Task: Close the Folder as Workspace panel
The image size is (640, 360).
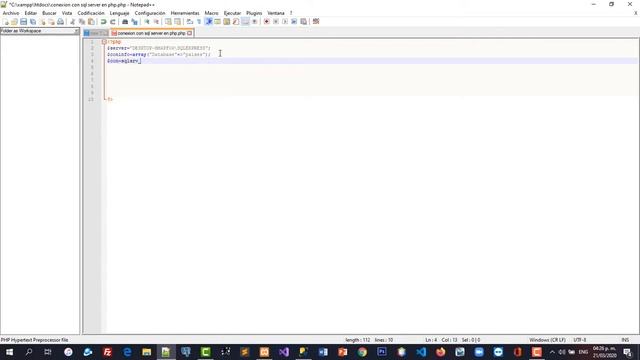Action: point(76,31)
